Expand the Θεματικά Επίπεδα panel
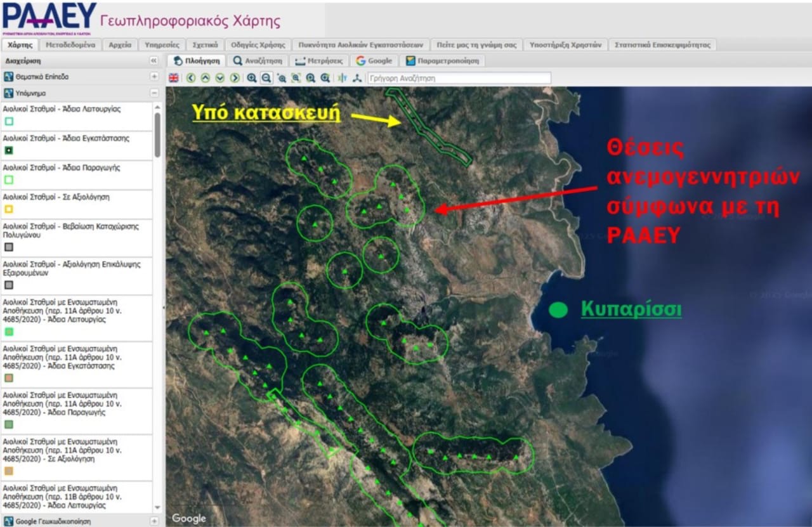The width and height of the screenshot is (812, 527). point(154,77)
